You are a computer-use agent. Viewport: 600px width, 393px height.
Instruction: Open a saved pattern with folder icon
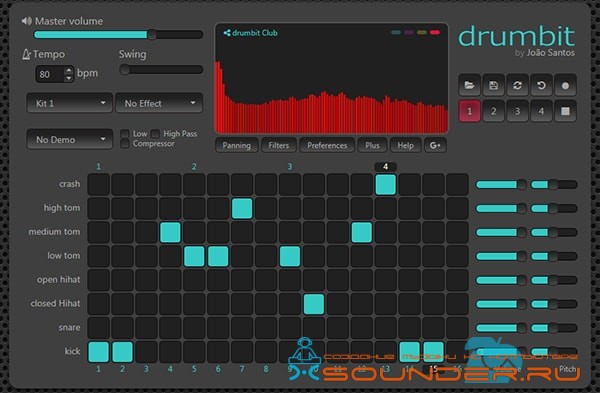point(469,85)
